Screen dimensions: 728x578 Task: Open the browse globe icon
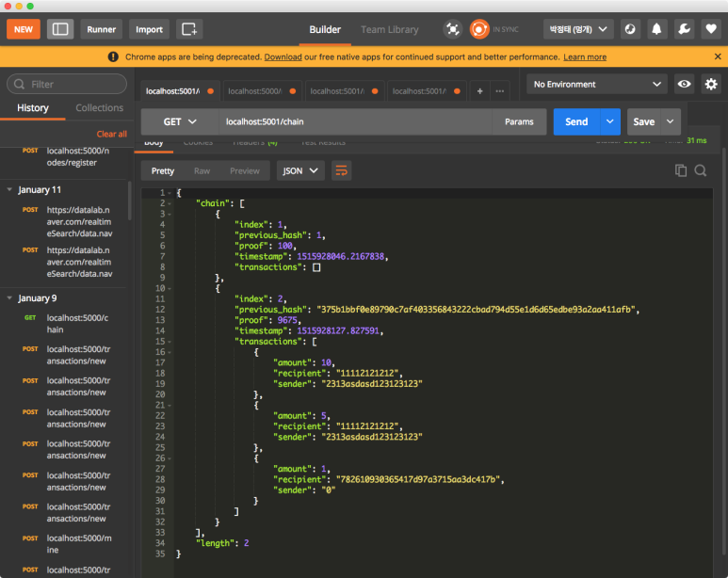click(x=630, y=29)
